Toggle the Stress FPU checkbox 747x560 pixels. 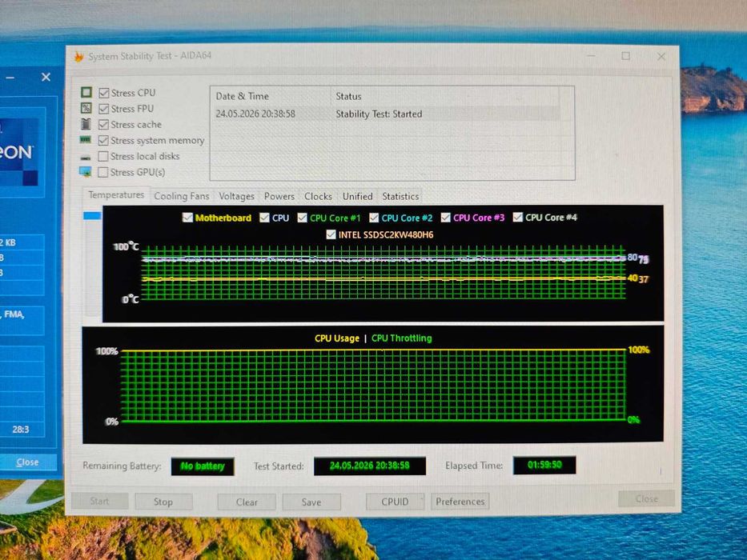103,109
